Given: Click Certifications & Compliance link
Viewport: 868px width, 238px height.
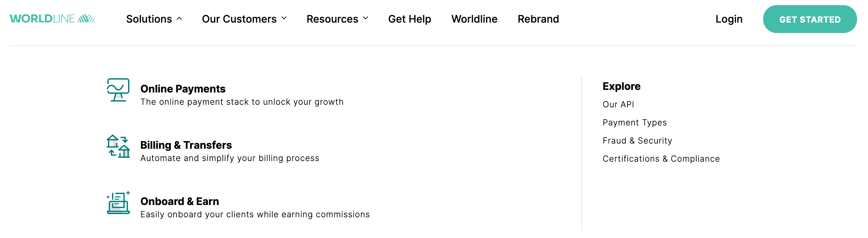Looking at the screenshot, I should [x=661, y=158].
